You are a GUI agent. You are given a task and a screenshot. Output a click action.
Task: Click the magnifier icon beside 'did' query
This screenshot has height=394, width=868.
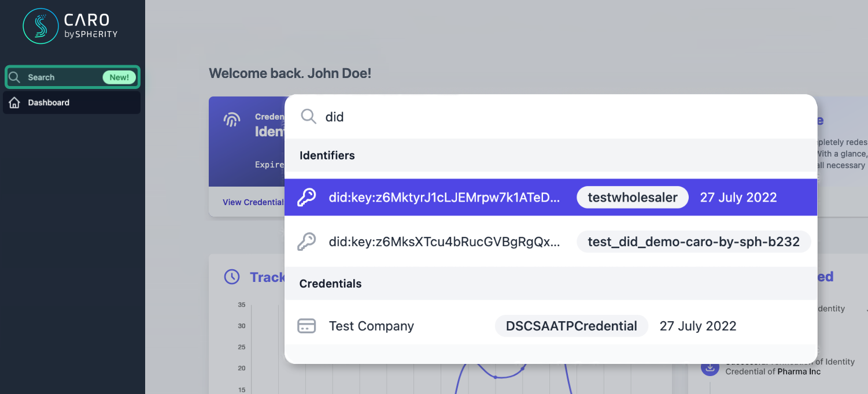309,117
